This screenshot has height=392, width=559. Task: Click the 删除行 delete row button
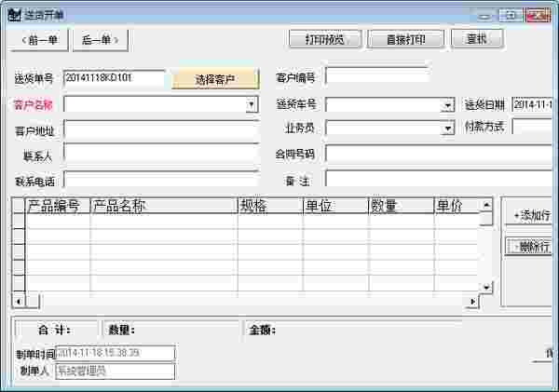530,246
